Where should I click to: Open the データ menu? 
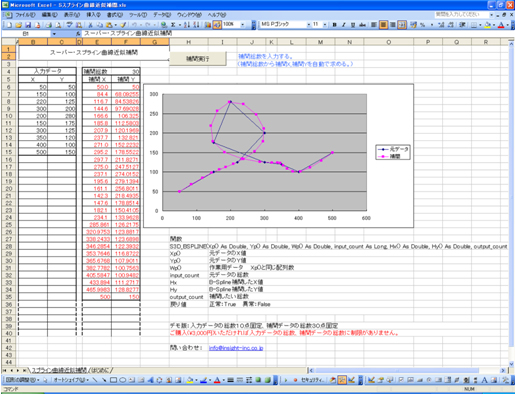click(162, 15)
